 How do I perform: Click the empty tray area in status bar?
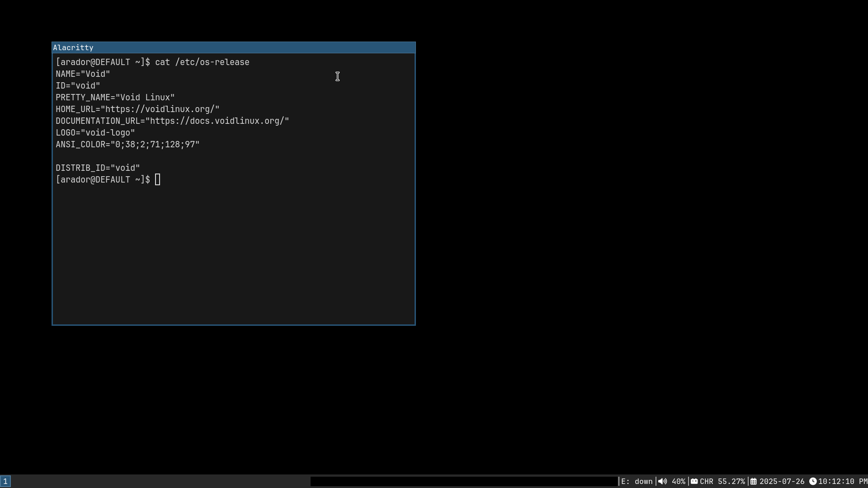pyautogui.click(x=463, y=482)
